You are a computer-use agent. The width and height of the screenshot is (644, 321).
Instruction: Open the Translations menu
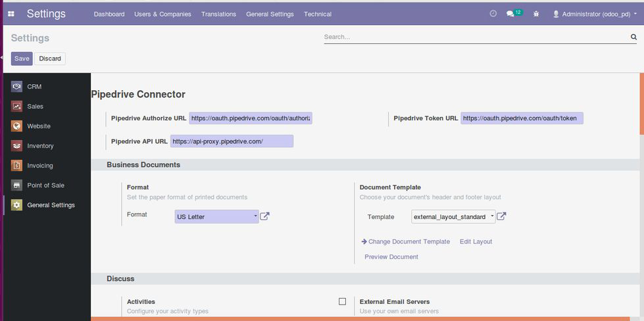pos(218,14)
